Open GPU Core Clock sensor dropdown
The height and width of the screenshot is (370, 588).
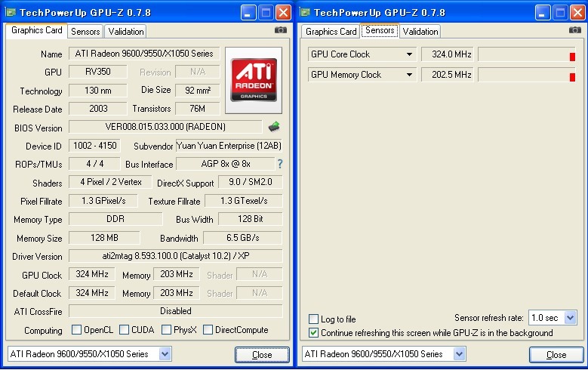pyautogui.click(x=410, y=54)
